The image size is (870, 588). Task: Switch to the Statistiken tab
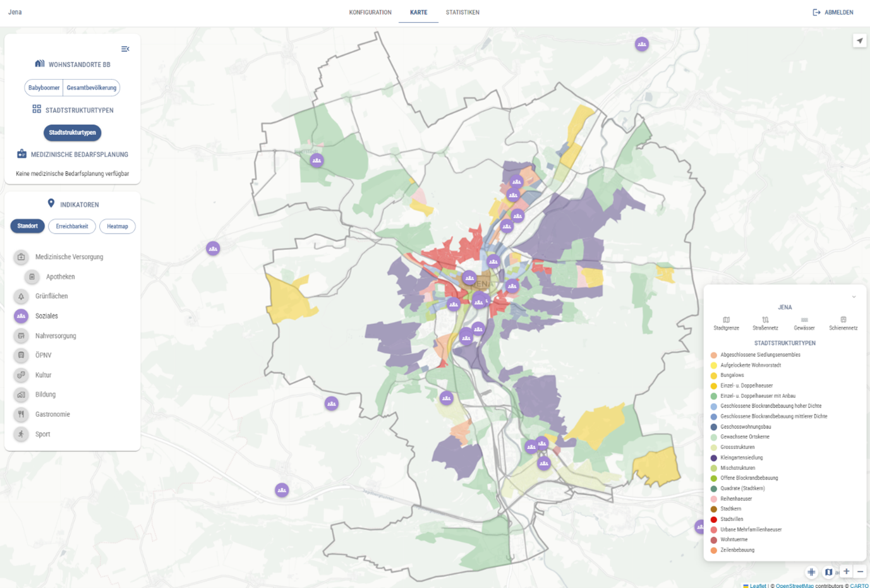point(462,13)
